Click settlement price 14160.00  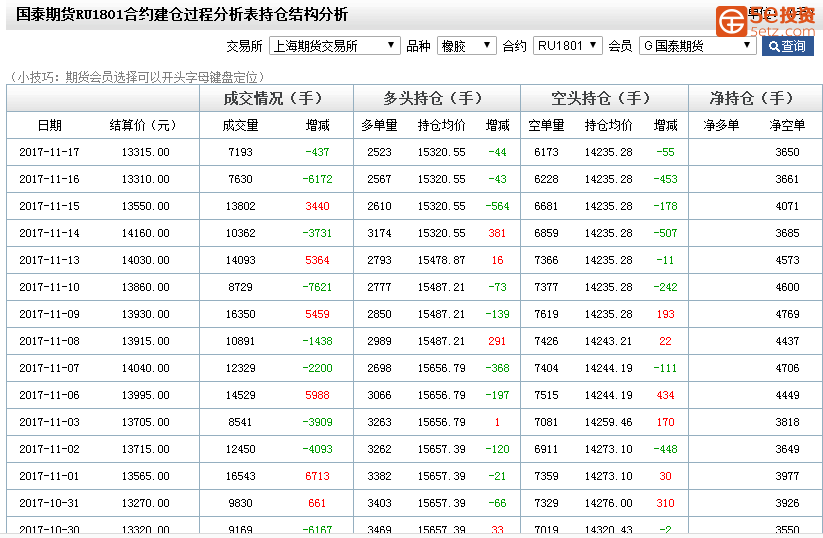145,233
